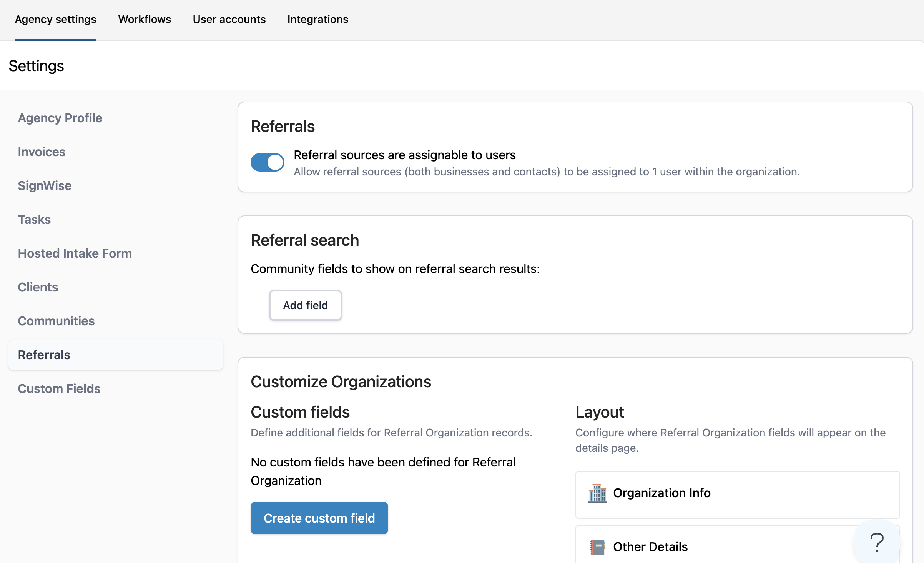Screen dimensions: 924x563
Task: Click the Add field button
Action: tap(305, 305)
